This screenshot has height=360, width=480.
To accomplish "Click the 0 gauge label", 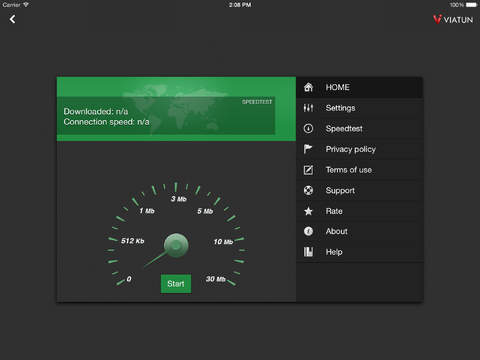I will click(x=129, y=279).
